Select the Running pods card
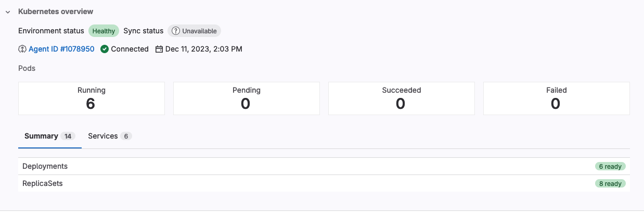 coord(92,98)
